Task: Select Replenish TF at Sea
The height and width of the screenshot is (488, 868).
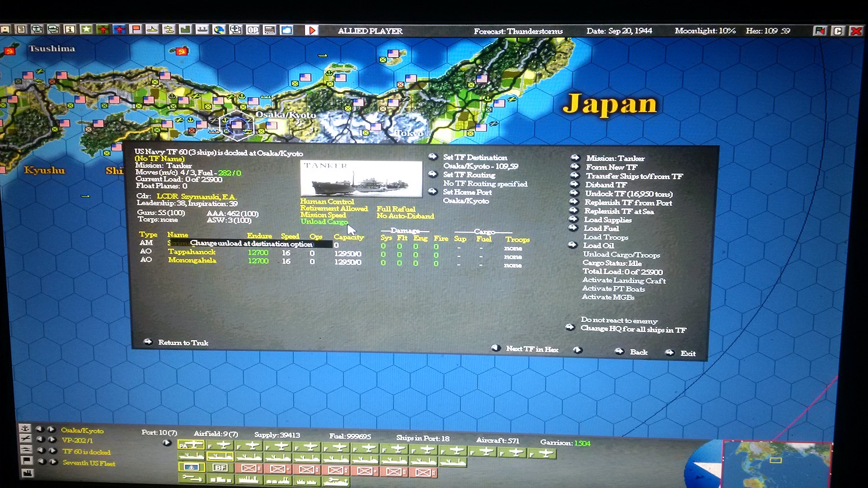Action: (x=619, y=211)
